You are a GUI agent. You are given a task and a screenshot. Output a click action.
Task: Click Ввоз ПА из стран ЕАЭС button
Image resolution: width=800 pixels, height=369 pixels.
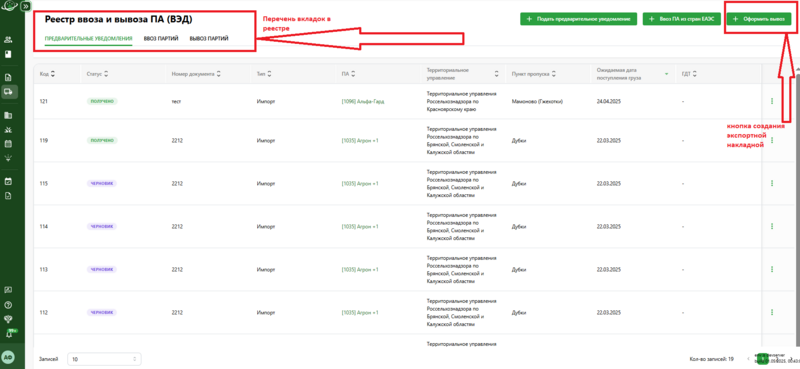(x=682, y=19)
